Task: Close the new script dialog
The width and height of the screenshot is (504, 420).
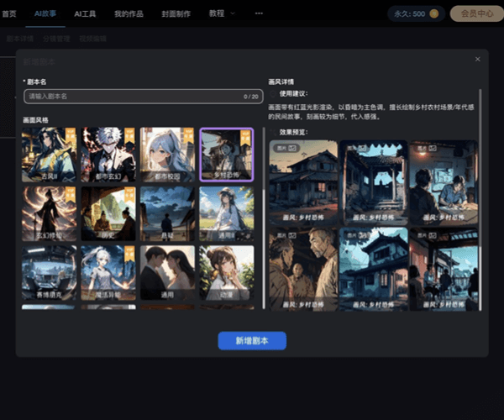Action: pyautogui.click(x=477, y=59)
